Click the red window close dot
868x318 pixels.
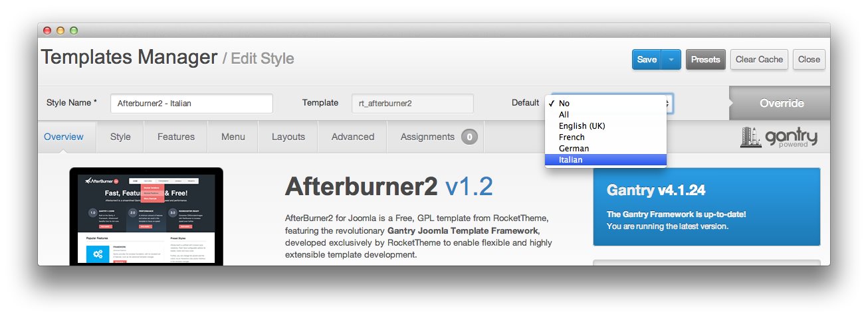[x=47, y=31]
